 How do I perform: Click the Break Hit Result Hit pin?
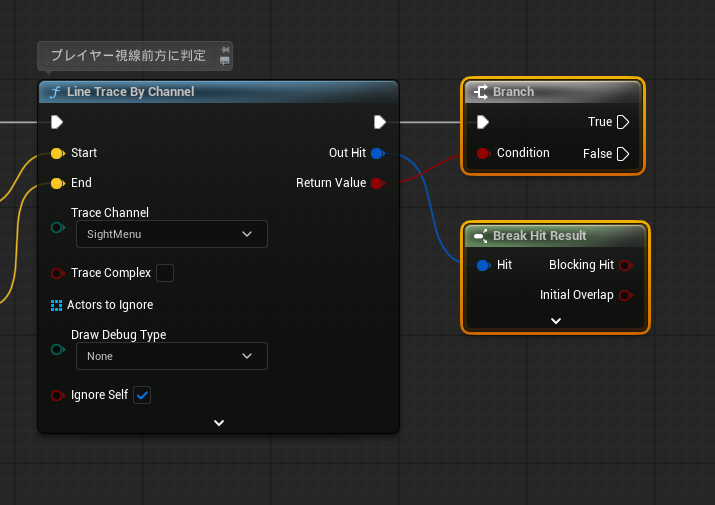coord(483,265)
